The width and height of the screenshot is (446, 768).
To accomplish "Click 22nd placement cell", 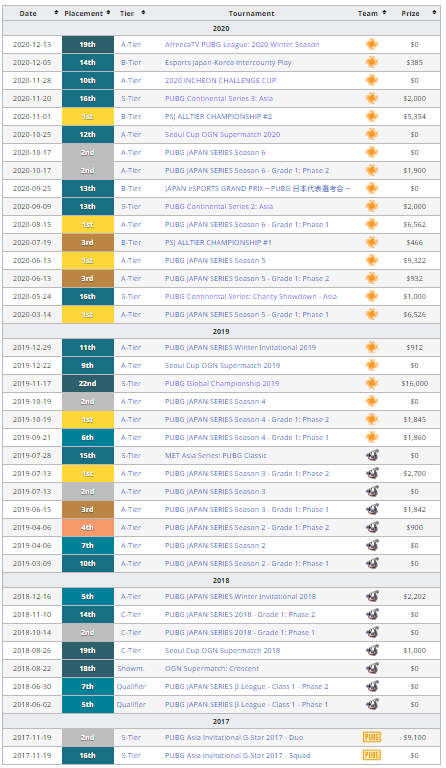I will [88, 384].
